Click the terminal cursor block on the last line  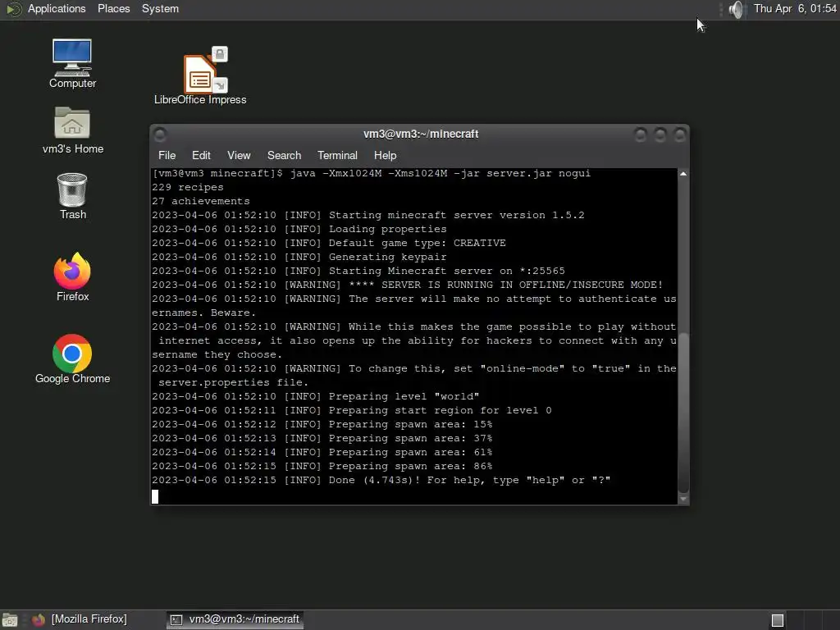(x=155, y=496)
